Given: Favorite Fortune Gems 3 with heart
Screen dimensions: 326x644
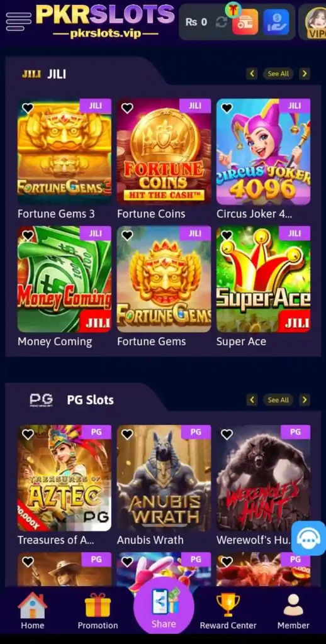Looking at the screenshot, I should point(28,108).
